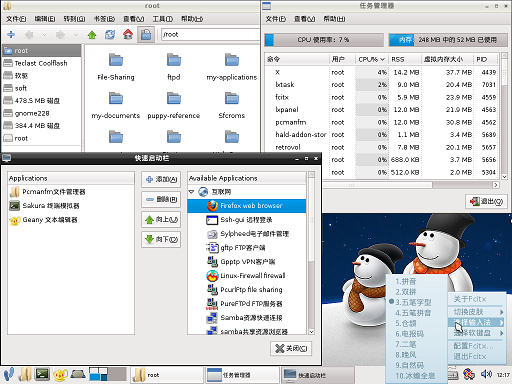Go back in root file manager toolbar
This screenshot has height=384, width=512.
coord(29,34)
